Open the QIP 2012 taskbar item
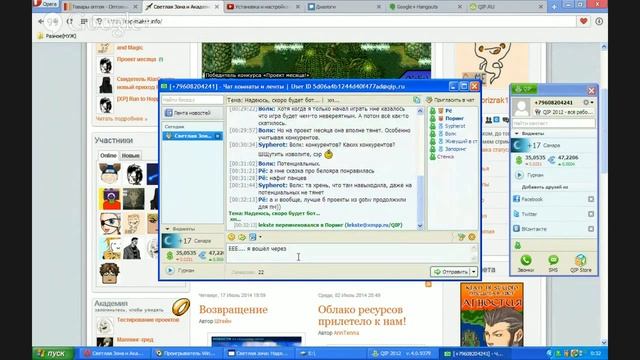Image resolution: width=640 pixels, height=360 pixels. coord(402,353)
